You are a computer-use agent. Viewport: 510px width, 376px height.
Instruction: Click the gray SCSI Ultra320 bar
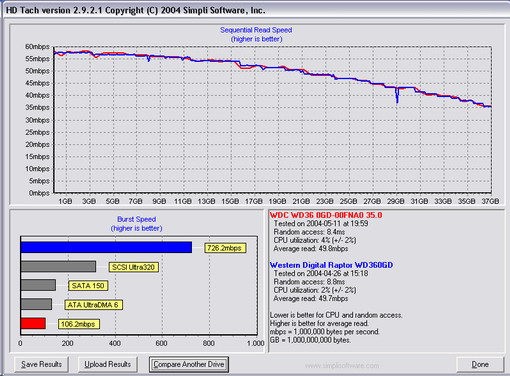pyautogui.click(x=58, y=266)
